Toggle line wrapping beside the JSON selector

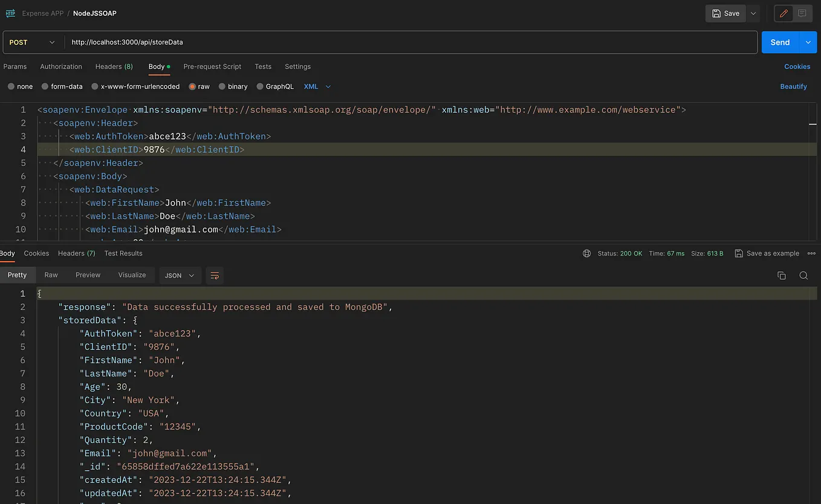[x=215, y=275]
